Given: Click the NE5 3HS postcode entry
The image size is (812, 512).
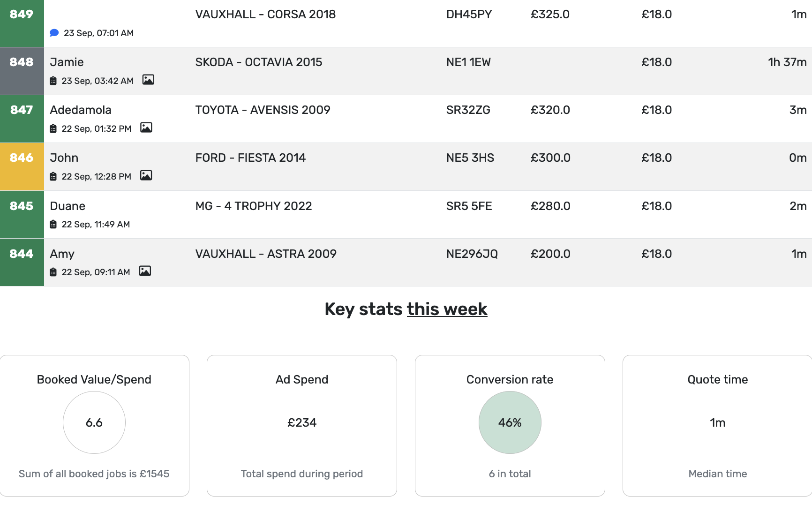Looking at the screenshot, I should coord(469,158).
